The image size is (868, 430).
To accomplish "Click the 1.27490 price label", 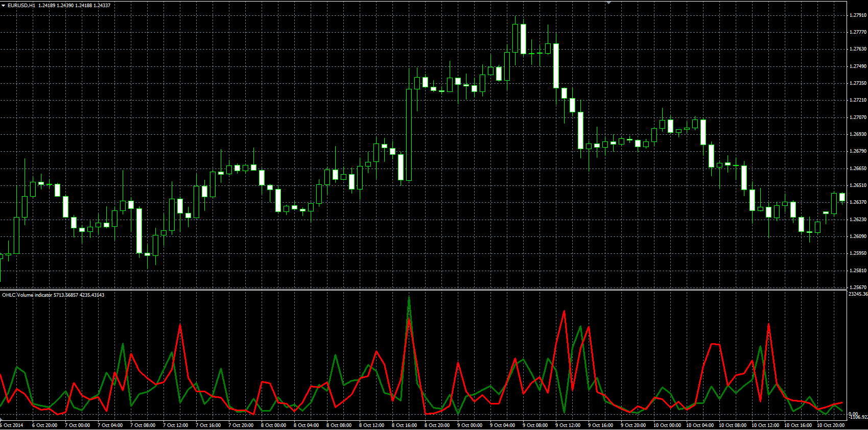I will [858, 66].
